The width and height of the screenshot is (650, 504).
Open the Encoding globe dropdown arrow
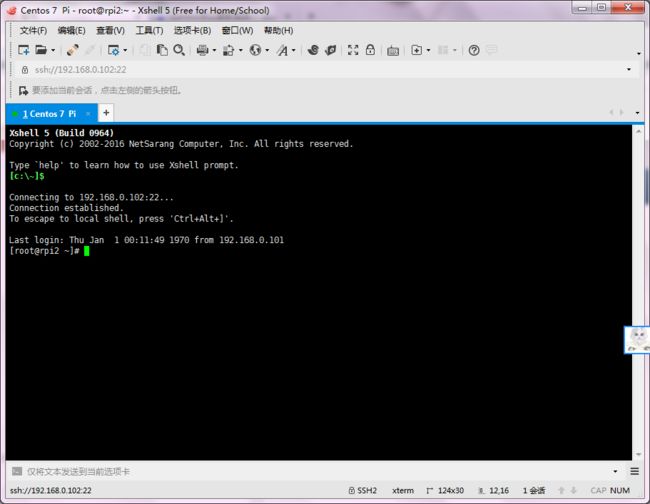(267, 51)
